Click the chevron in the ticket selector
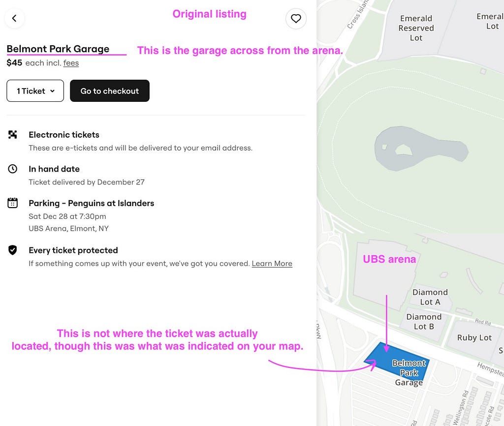Screen dimensions: 504x426 pyautogui.click(x=52, y=91)
